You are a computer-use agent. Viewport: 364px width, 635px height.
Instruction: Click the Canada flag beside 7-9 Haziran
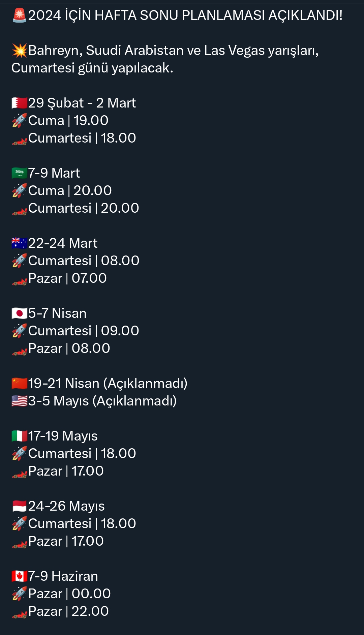pos(19,576)
